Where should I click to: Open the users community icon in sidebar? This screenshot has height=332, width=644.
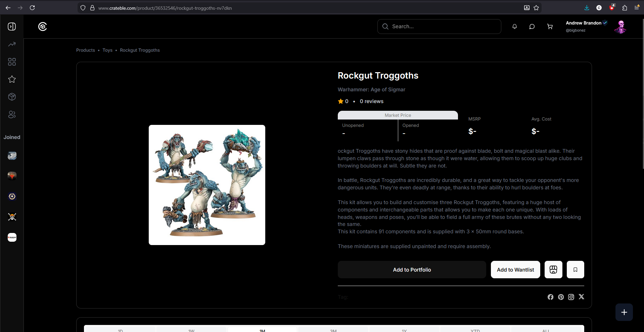point(12,114)
